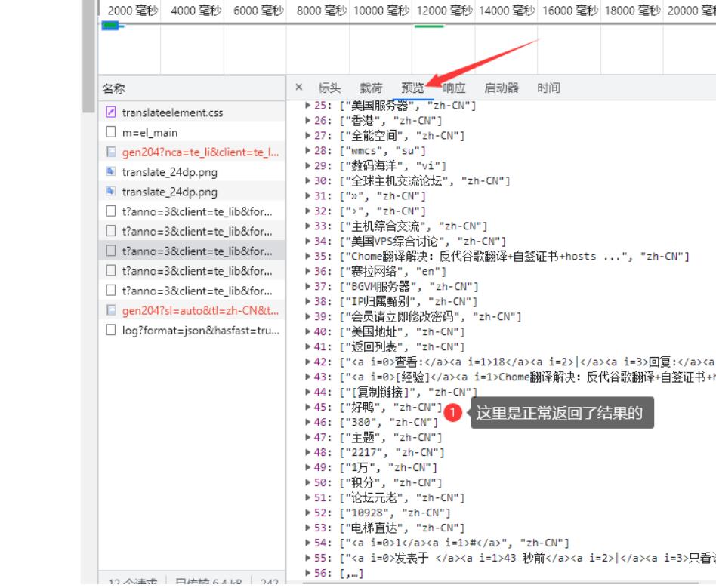Image resolution: width=716 pixels, height=588 pixels.
Task: Select the highlighted t?anno=3&client=te_lib request
Action: [192, 251]
